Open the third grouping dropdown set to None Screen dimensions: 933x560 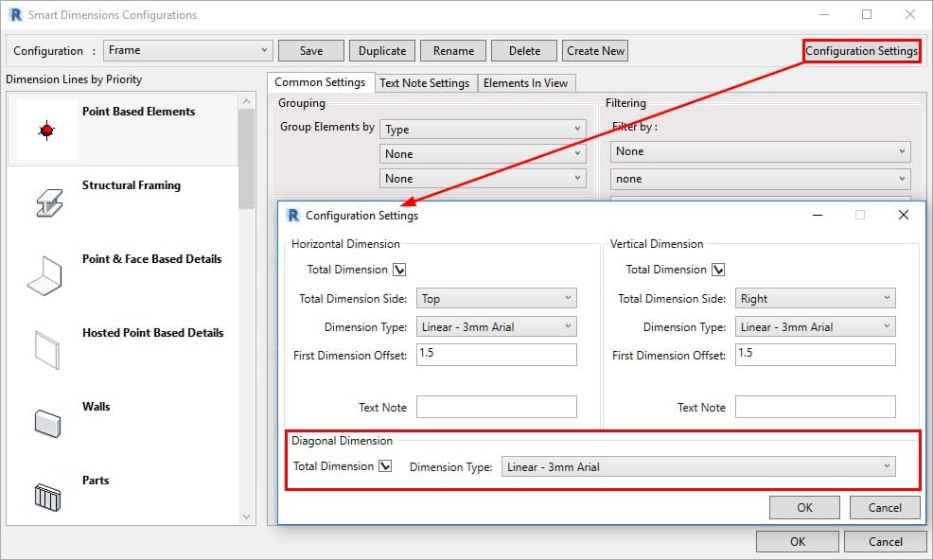coord(483,179)
